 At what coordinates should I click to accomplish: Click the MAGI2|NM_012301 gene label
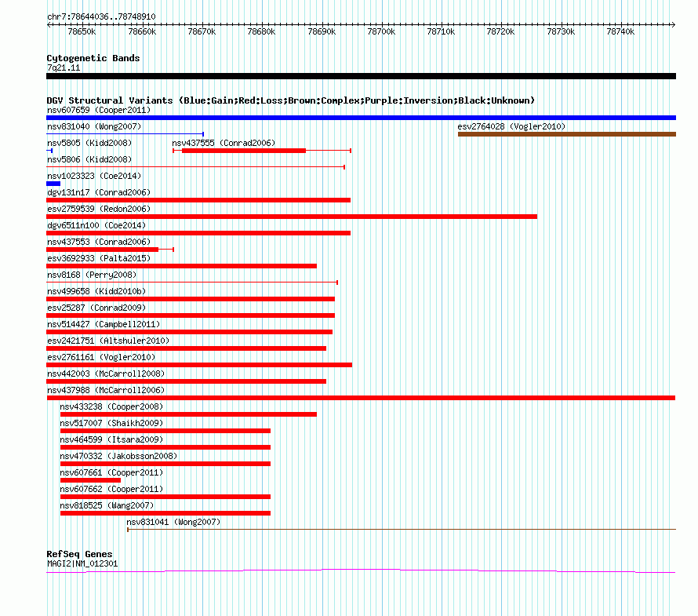(x=82, y=564)
